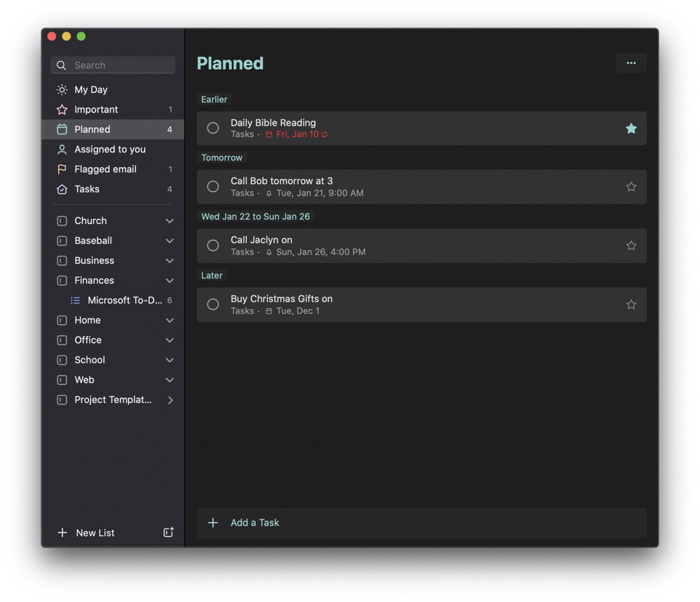Collapse Wed Jan 22 to Sun Jan 26 header

coord(255,216)
